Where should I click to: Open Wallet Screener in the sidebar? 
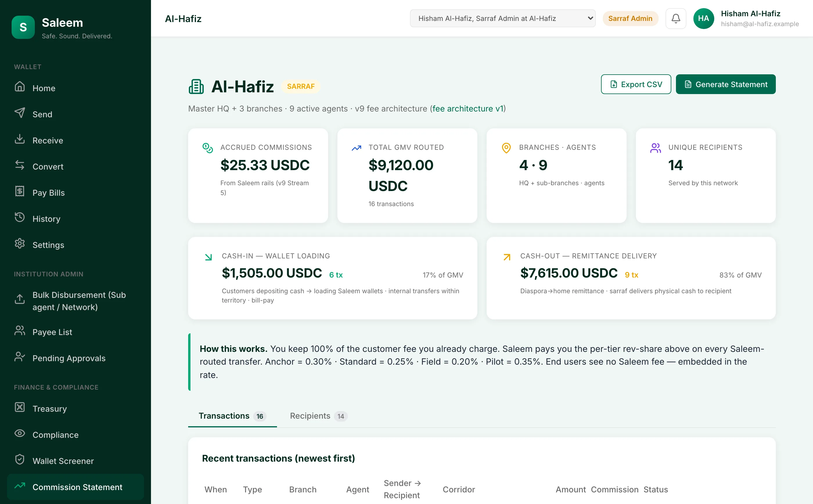75,461
